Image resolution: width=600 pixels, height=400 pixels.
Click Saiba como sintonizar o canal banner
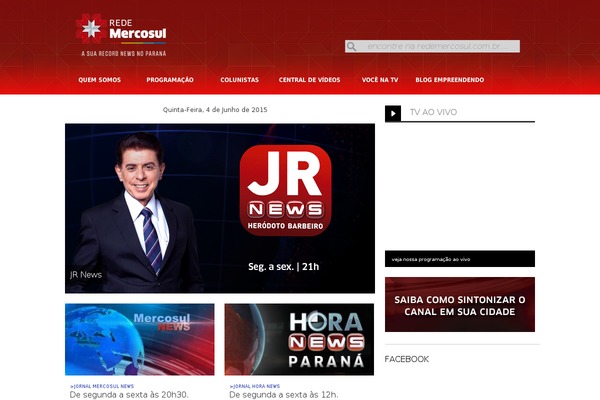[x=460, y=304]
